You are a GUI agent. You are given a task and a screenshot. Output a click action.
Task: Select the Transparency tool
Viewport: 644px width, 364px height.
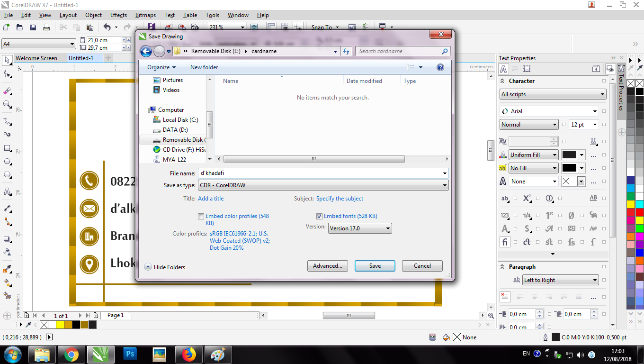click(7, 252)
